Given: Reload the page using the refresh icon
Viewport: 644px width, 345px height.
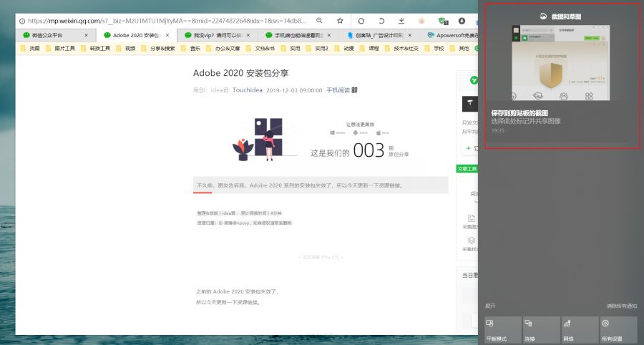Looking at the screenshot, I should coord(361,21).
